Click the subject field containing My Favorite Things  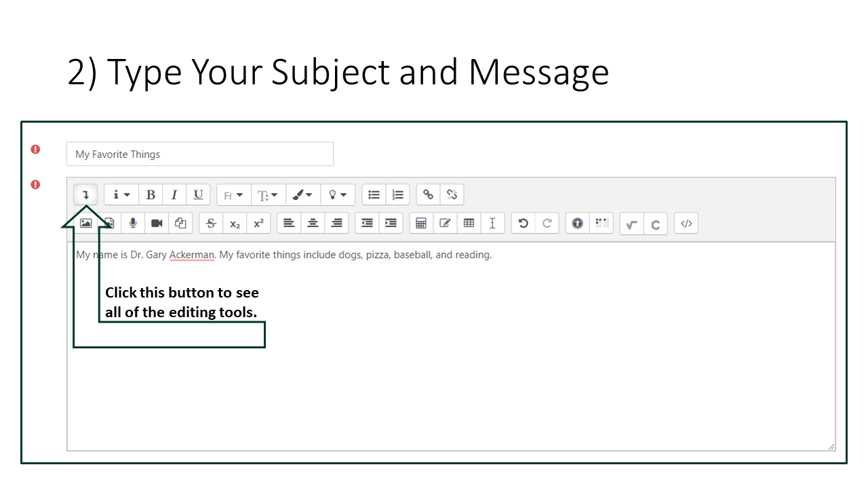(199, 154)
